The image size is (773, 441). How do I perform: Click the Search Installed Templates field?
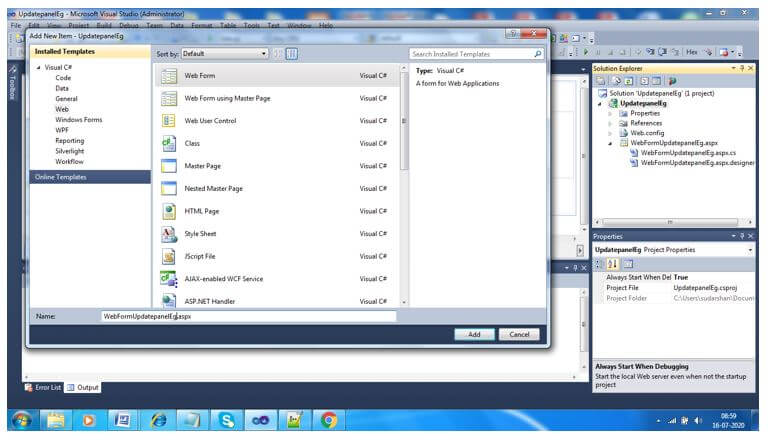[476, 54]
